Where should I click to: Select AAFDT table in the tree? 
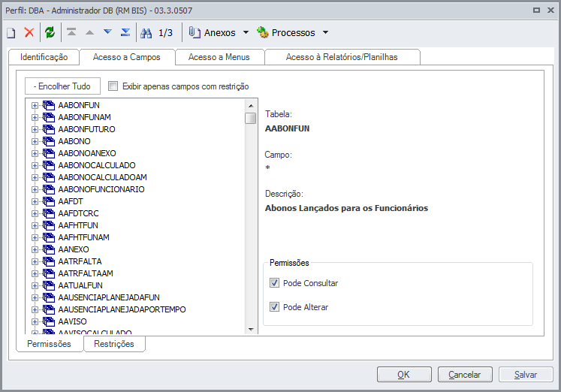click(x=69, y=201)
